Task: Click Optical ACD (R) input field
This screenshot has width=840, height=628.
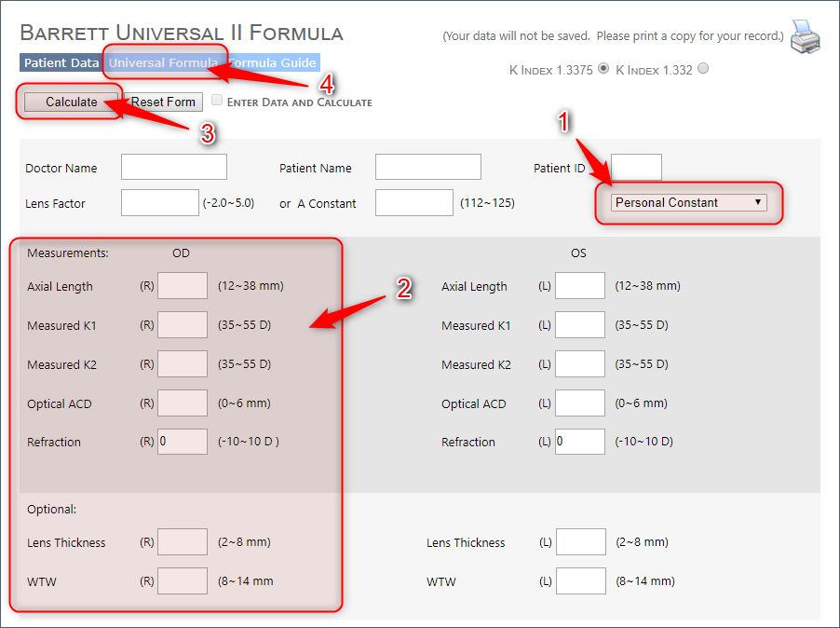Action: (x=183, y=403)
